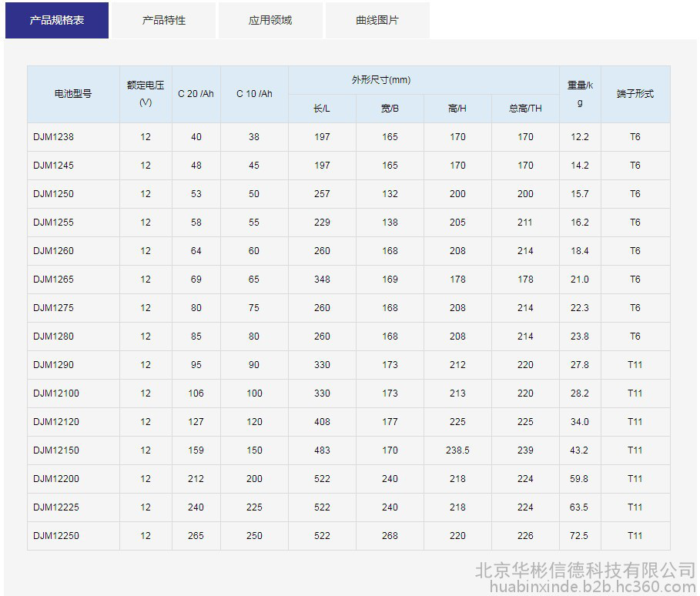Click weight value 21.0 in DJM1265 row
Screen dimensions: 700x596
click(x=579, y=280)
